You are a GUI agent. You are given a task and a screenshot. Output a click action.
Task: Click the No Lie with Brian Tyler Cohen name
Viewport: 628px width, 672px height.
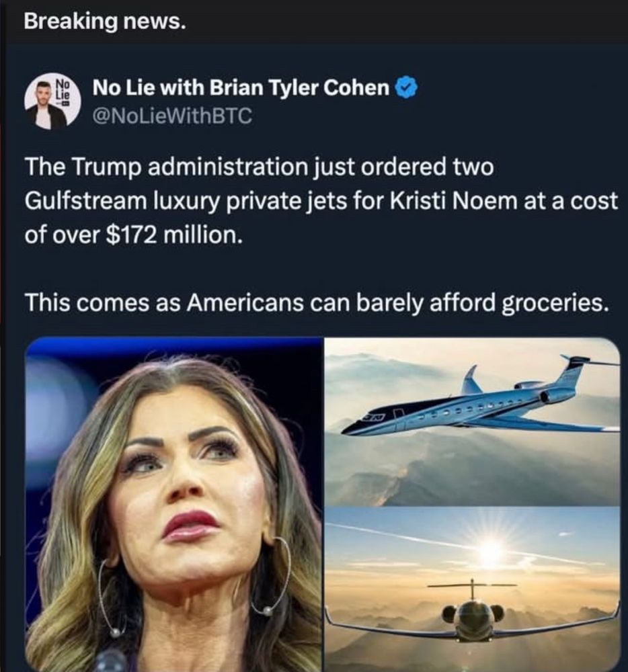241,88
